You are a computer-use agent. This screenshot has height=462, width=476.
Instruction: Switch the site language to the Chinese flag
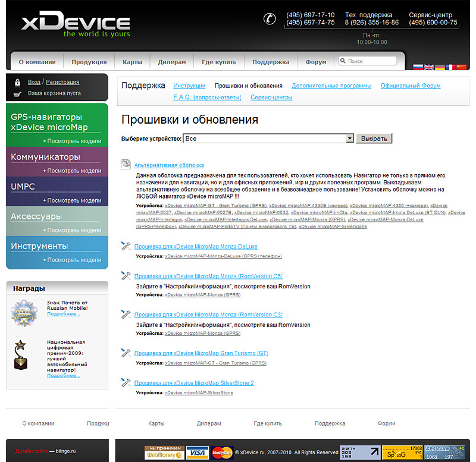[x=462, y=67]
